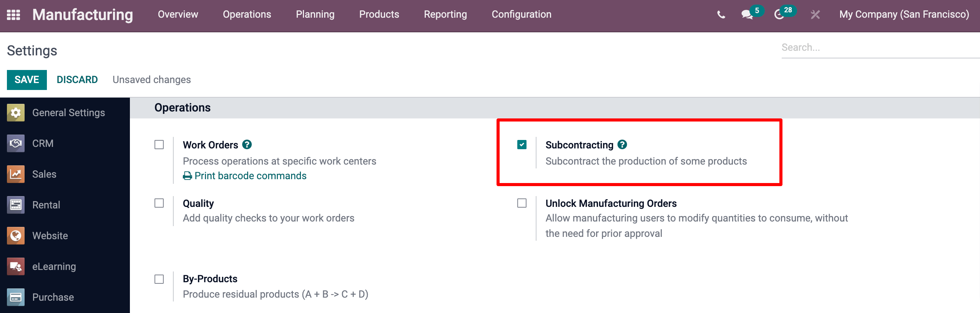Open the apps grid menu icon

click(x=13, y=15)
